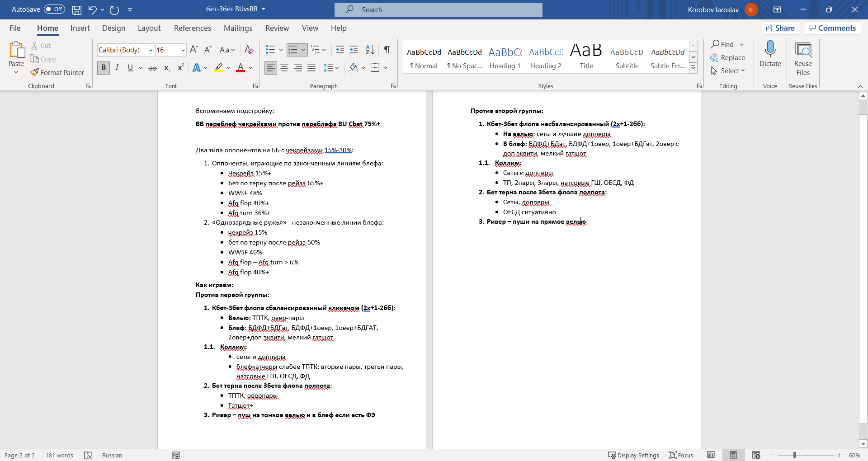Image resolution: width=868 pixels, height=461 pixels.
Task: Open the Design tab
Action: click(114, 28)
